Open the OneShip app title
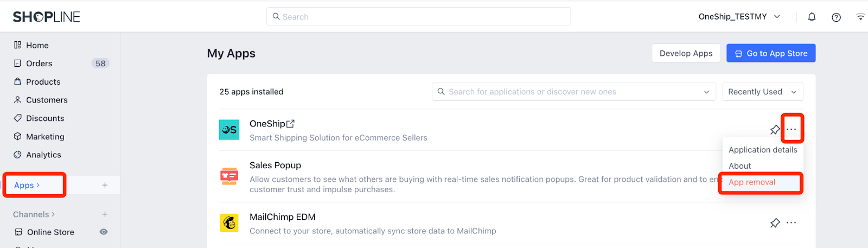 (x=267, y=124)
